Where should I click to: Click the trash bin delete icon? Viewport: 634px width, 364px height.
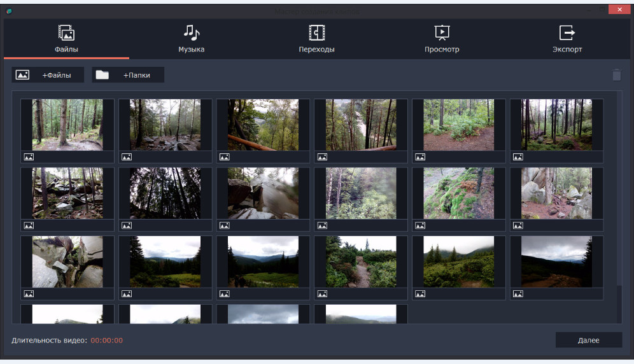[616, 75]
